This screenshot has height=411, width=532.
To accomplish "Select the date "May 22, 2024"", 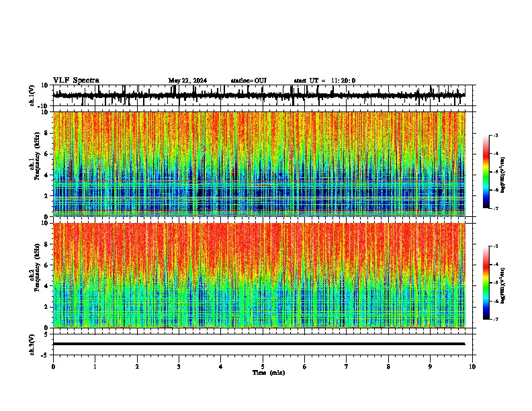I will click(x=187, y=81).
